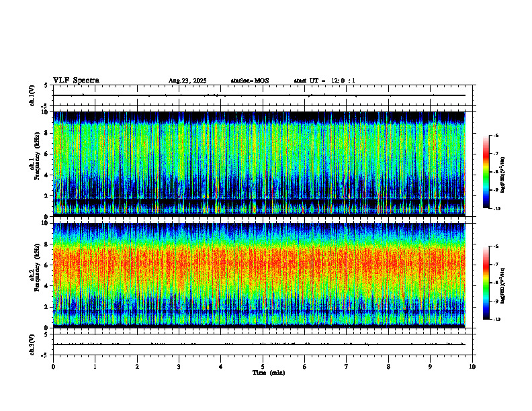Screen dimensions: 532x411
Task: Click the "4" minute tick label on time axis
Action: pos(221,367)
